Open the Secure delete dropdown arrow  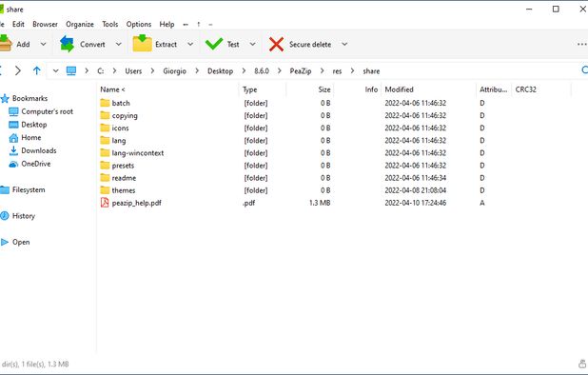click(x=344, y=44)
